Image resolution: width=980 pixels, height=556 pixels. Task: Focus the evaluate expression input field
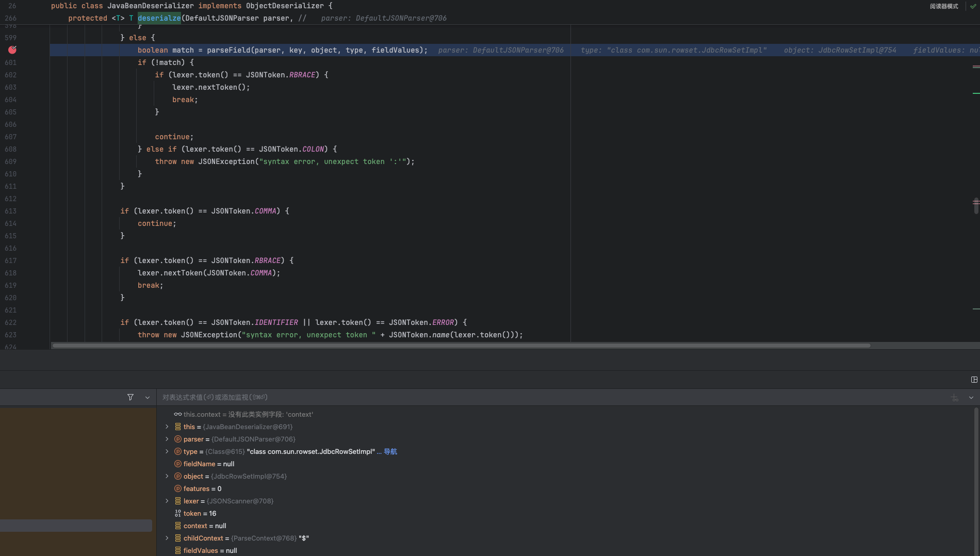coord(552,397)
